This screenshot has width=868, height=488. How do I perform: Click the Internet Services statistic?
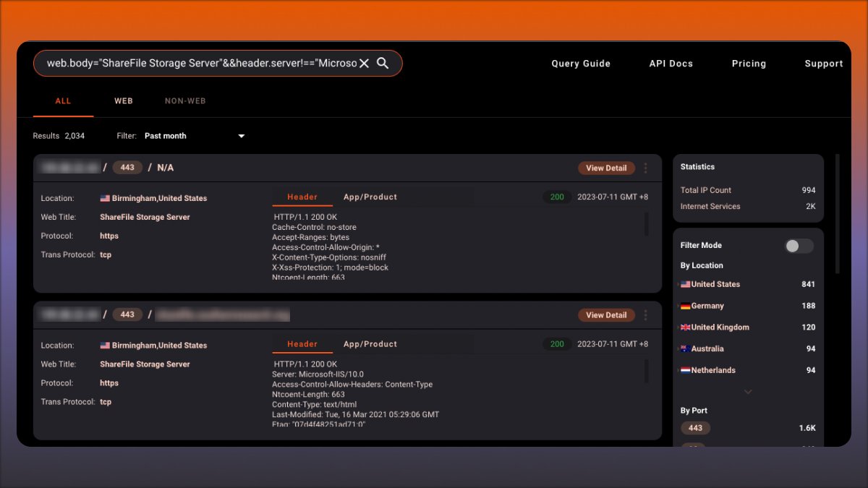click(x=748, y=207)
